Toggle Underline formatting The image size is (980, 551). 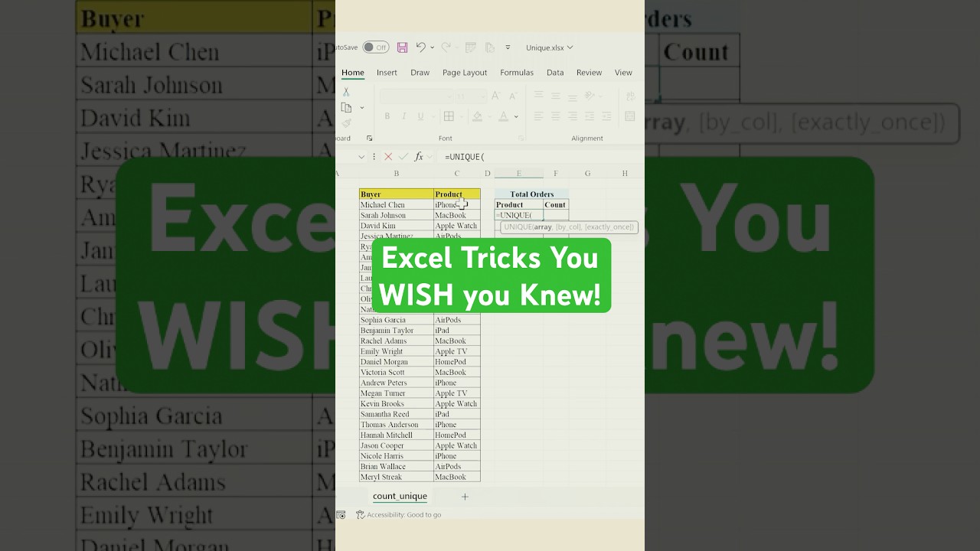420,116
